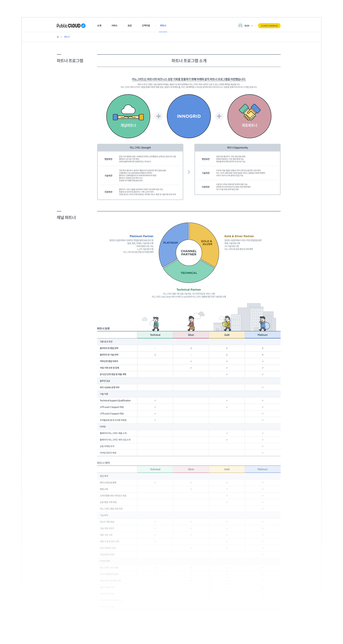Screen dimensions: 343x644
Task: Select Silver column in 파트너 분류 table
Action: tap(191, 335)
